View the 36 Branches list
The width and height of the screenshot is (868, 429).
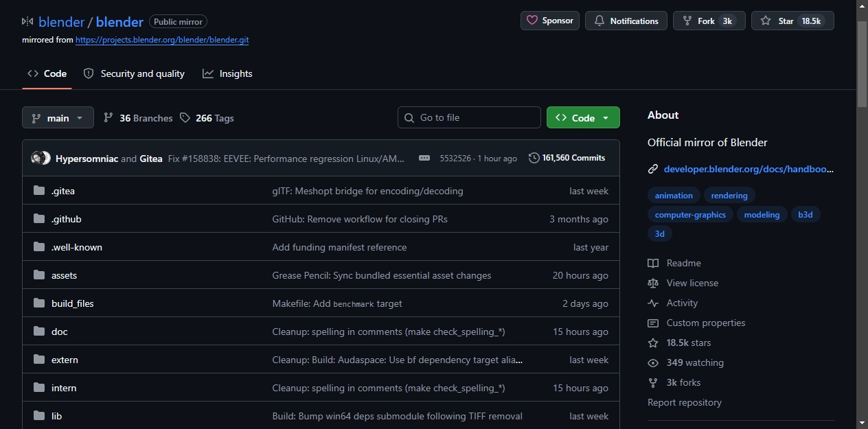click(138, 118)
